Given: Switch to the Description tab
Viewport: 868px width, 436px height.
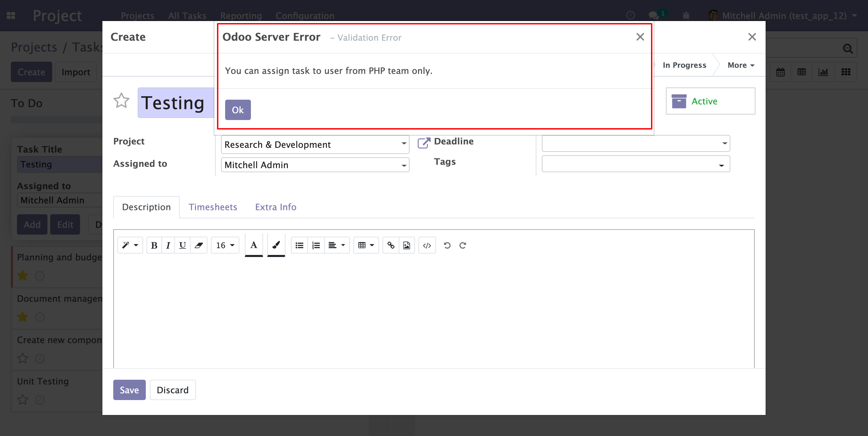Looking at the screenshot, I should click(x=146, y=207).
